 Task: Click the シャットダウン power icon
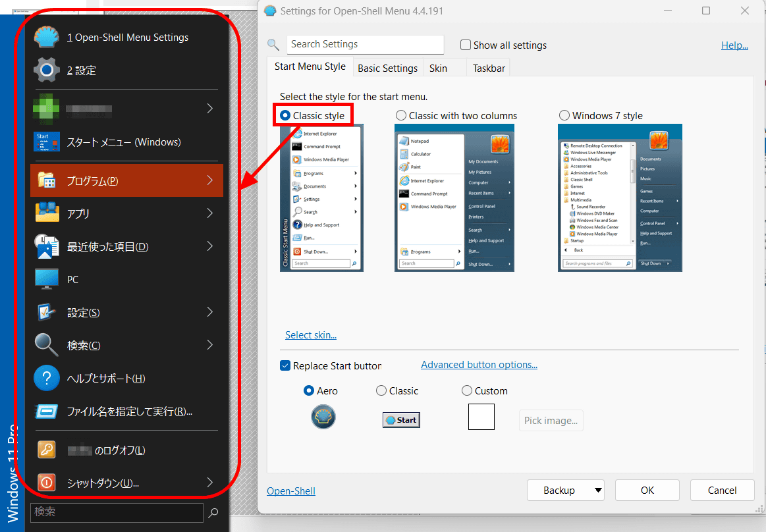coord(46,482)
